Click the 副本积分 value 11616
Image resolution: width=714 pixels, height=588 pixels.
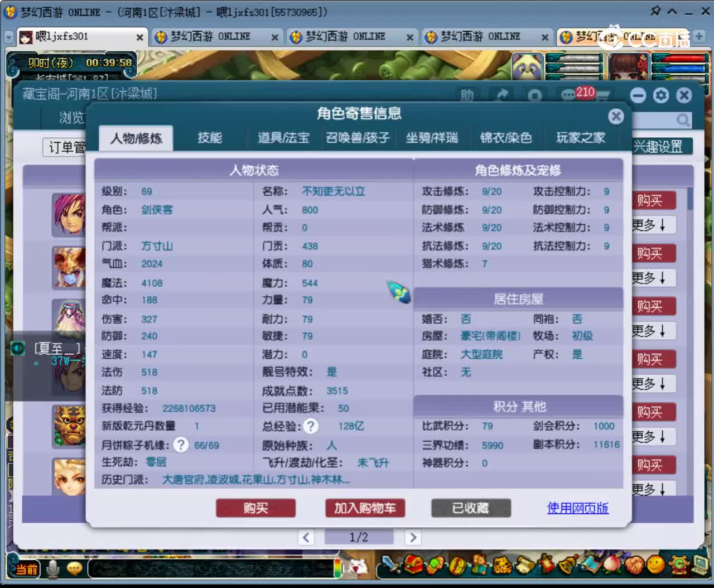606,445
